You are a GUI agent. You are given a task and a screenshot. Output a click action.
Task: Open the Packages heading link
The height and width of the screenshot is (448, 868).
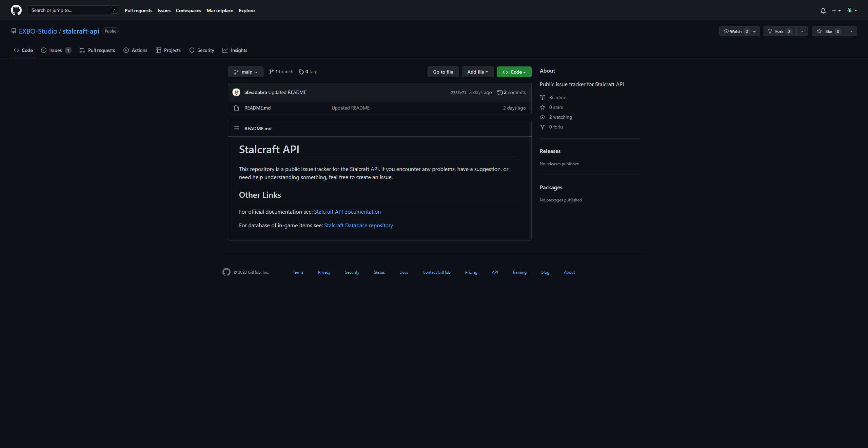(x=551, y=187)
